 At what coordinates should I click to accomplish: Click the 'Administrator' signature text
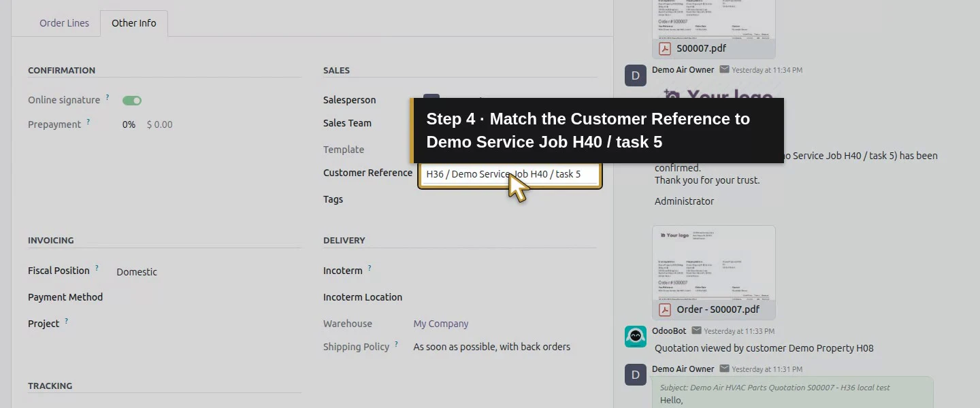click(x=684, y=201)
